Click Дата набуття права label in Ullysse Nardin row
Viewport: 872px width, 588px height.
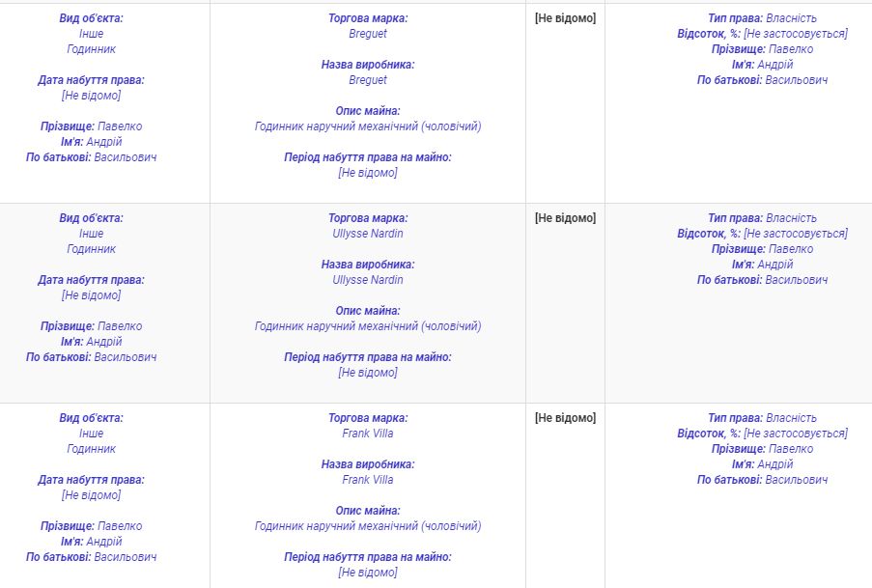pyautogui.click(x=91, y=280)
